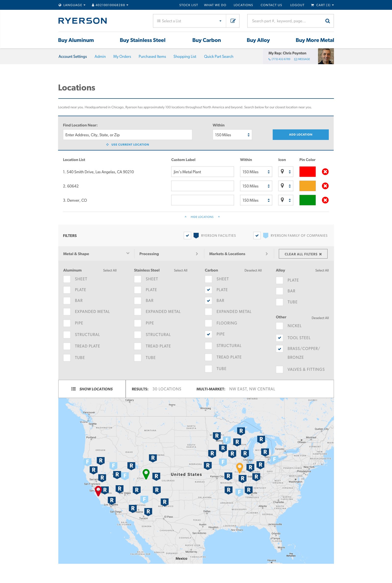Click the R marker near Kansas City
Viewport: 392px width, 583px height.
228,476
